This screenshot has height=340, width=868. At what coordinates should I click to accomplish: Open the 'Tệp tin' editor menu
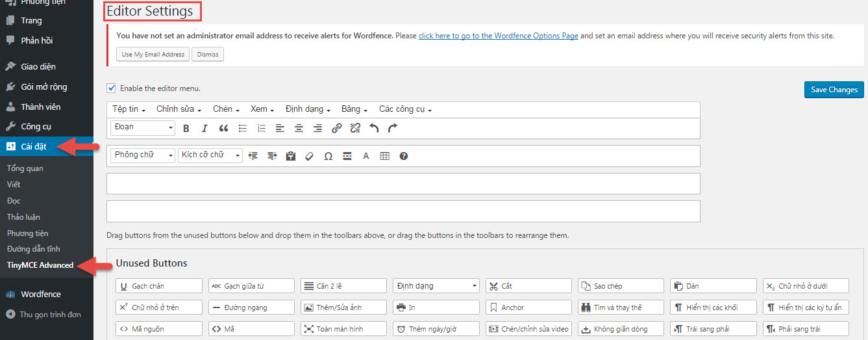pos(129,109)
